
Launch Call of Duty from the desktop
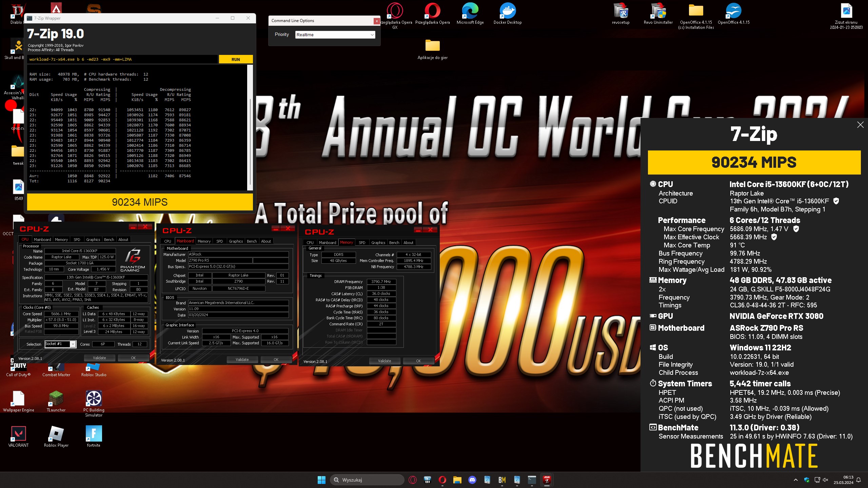click(18, 367)
